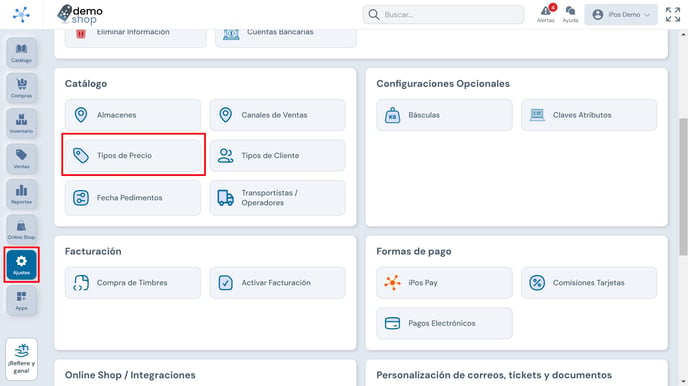688x386 pixels.
Task: Open Activar Facturación card
Action: pos(277,283)
